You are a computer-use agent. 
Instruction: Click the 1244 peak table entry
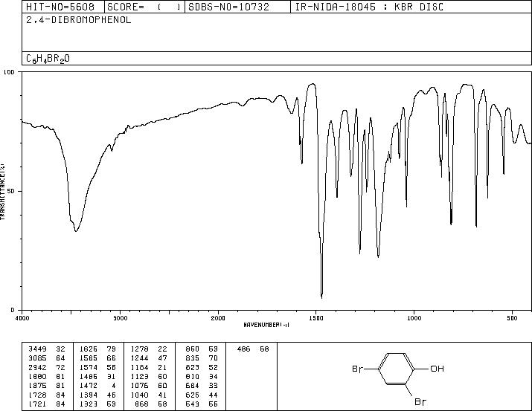point(149,358)
